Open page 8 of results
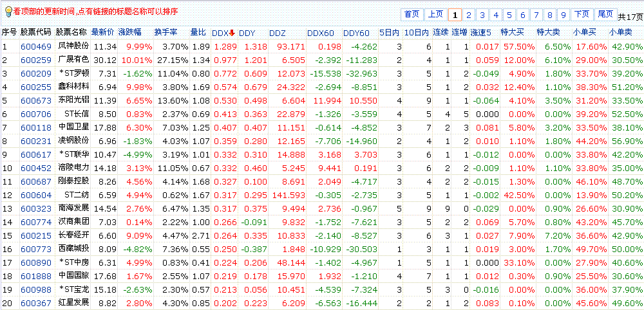 click(550, 15)
